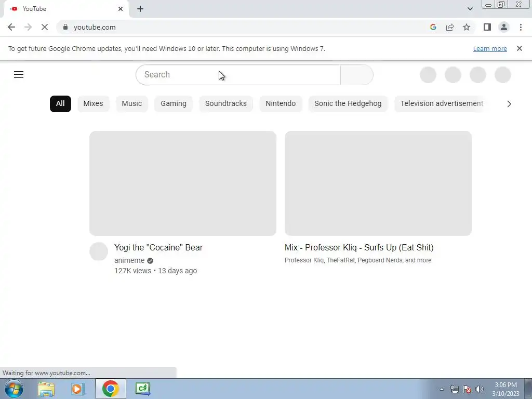Click the browser forward arrow
Screen dimensions: 532x399
click(x=28, y=27)
